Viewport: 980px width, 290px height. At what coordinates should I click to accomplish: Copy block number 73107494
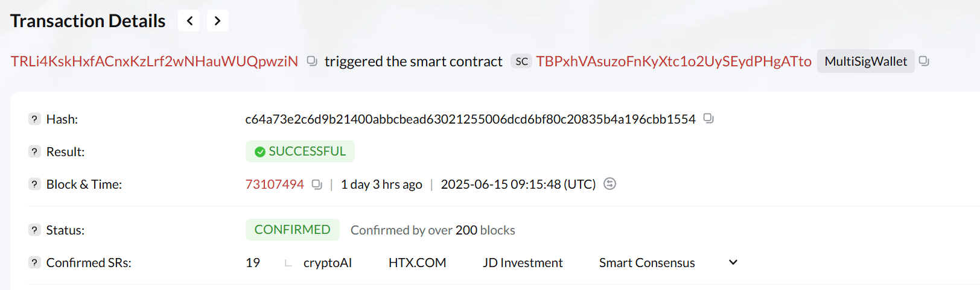click(x=317, y=184)
